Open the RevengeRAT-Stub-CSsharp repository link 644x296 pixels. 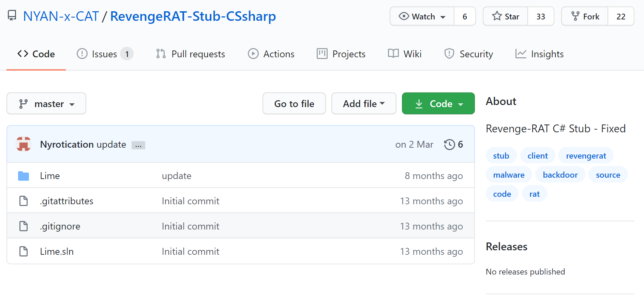tap(193, 16)
